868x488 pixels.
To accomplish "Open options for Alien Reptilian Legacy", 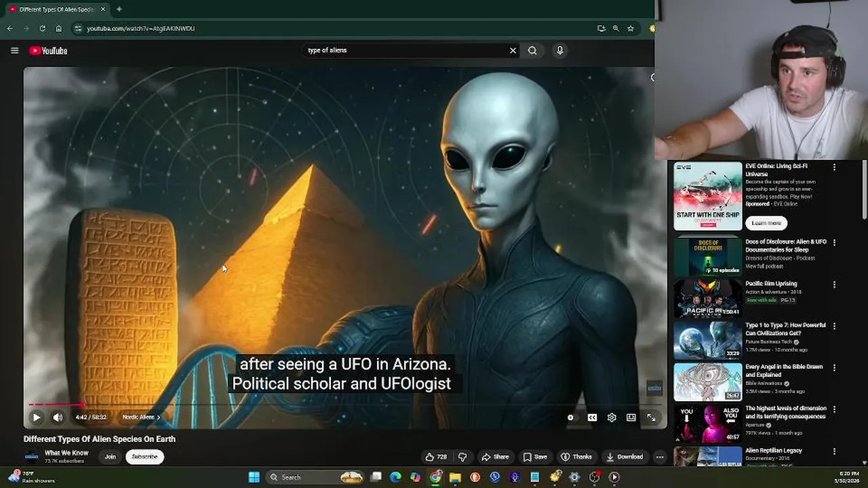I will click(834, 451).
